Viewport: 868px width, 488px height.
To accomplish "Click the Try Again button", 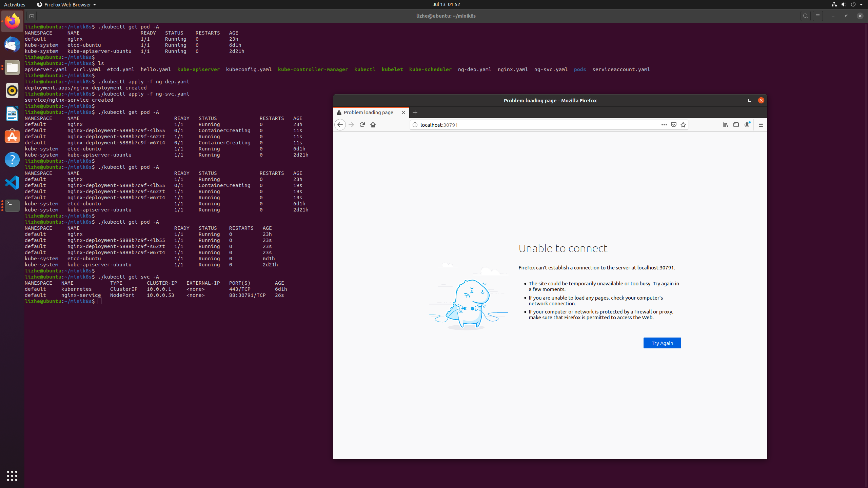I will pyautogui.click(x=662, y=343).
